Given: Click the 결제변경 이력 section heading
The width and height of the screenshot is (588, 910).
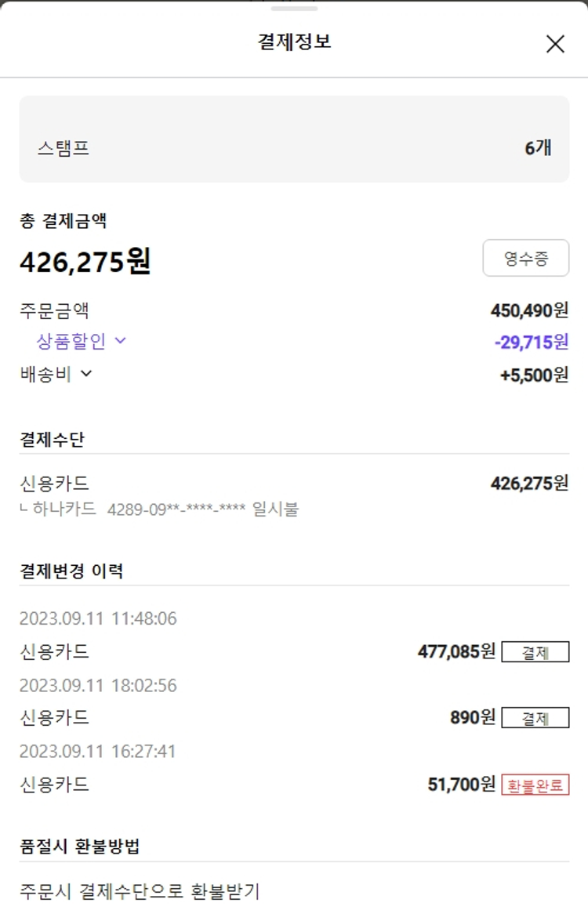Looking at the screenshot, I should pyautogui.click(x=71, y=571).
